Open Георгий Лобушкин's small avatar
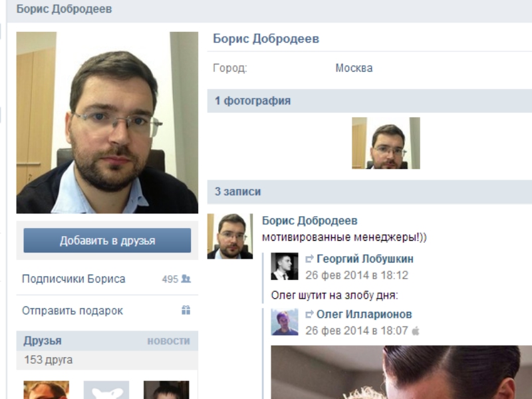The image size is (532, 399). coord(285,266)
